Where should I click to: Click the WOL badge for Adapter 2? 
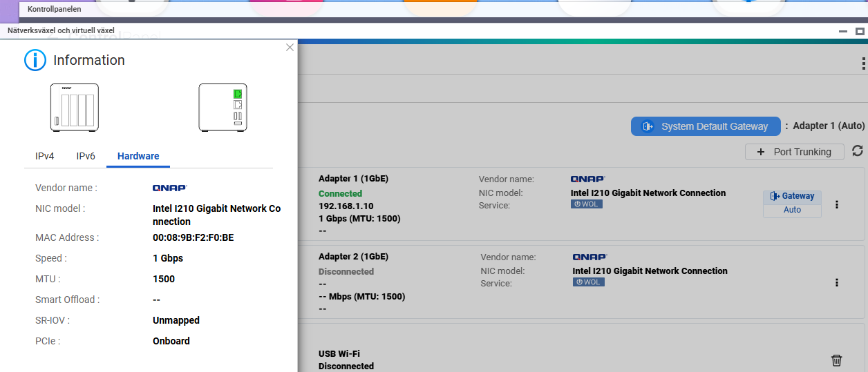(x=588, y=282)
